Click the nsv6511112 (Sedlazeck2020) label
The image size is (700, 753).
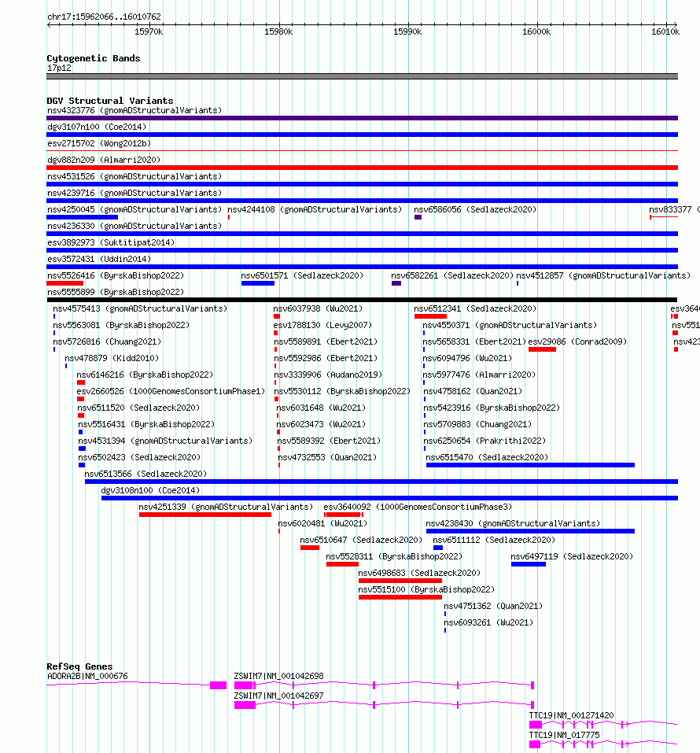click(x=494, y=541)
